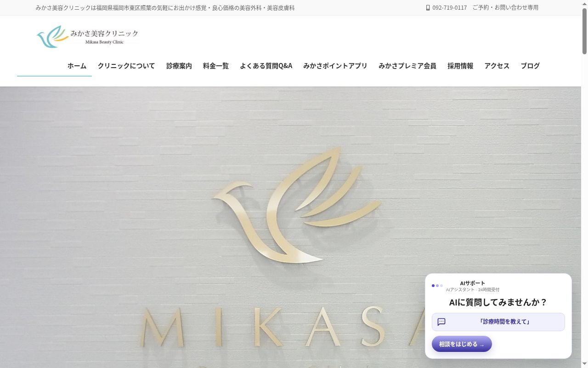Click the AIサポート label in chat widget
588x368 pixels.
(x=473, y=283)
